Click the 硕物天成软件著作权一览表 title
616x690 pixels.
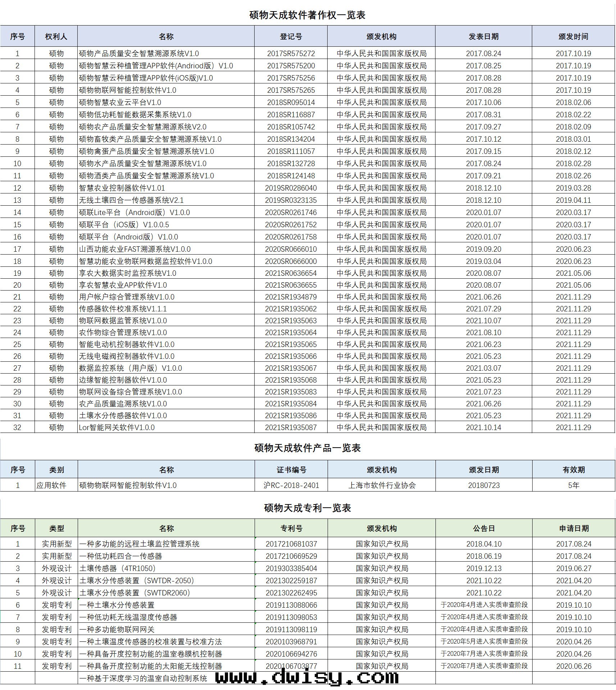pos(307,15)
